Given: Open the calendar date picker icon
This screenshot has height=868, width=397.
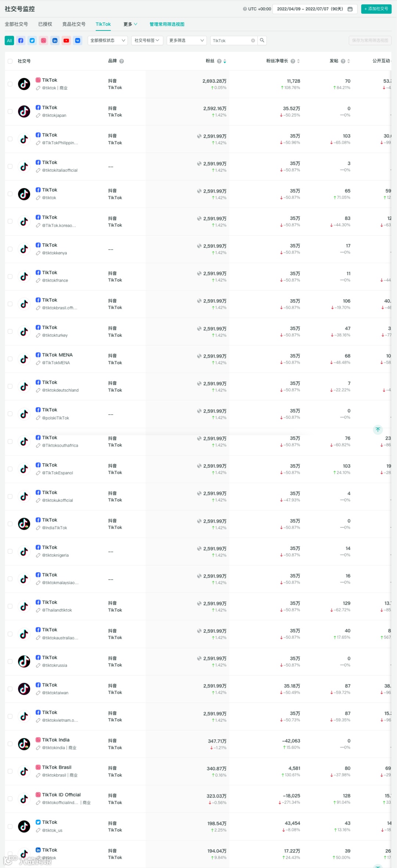Looking at the screenshot, I should pos(350,9).
